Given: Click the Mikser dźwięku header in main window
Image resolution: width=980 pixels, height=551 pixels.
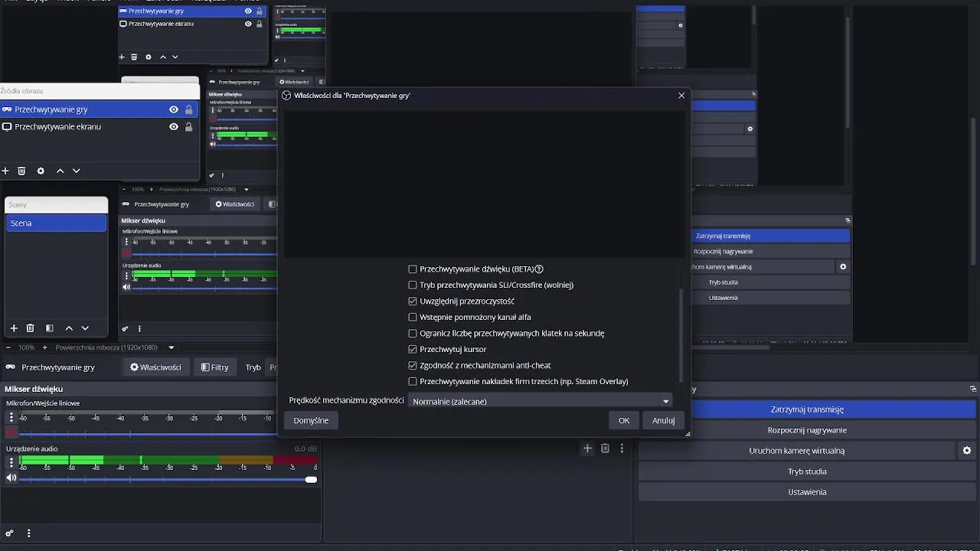Looking at the screenshot, I should 34,389.
